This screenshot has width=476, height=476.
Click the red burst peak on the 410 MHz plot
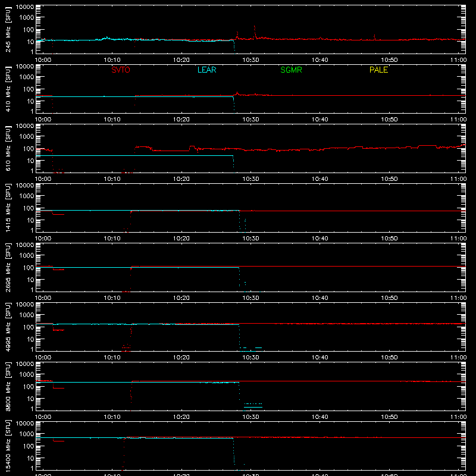coord(237,93)
